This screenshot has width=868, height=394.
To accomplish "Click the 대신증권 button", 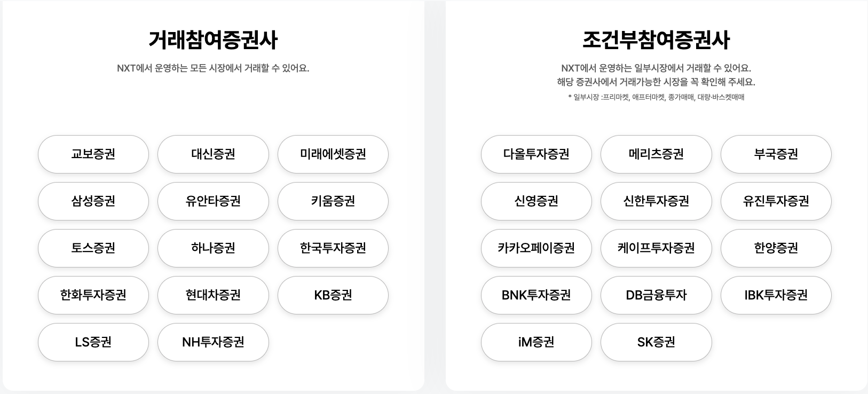I will coord(213,154).
